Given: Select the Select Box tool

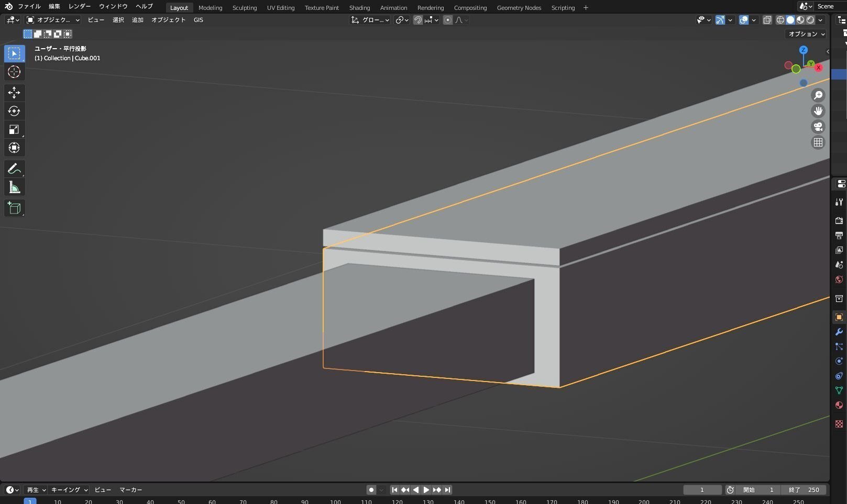Looking at the screenshot, I should 14,53.
